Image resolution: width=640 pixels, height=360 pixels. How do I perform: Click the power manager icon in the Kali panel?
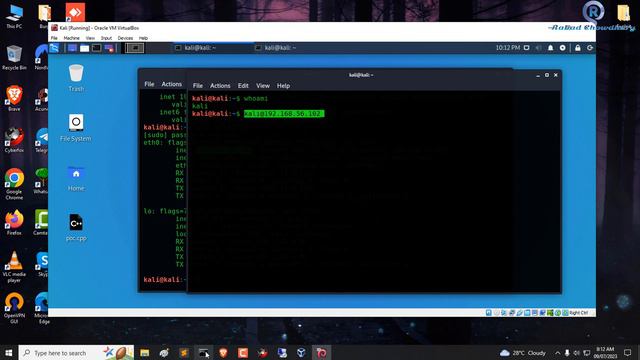coord(562,48)
